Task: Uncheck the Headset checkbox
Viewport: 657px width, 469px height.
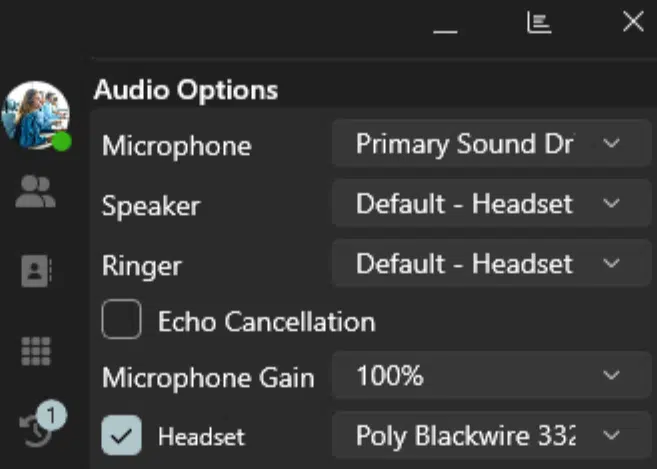Action: point(122,435)
